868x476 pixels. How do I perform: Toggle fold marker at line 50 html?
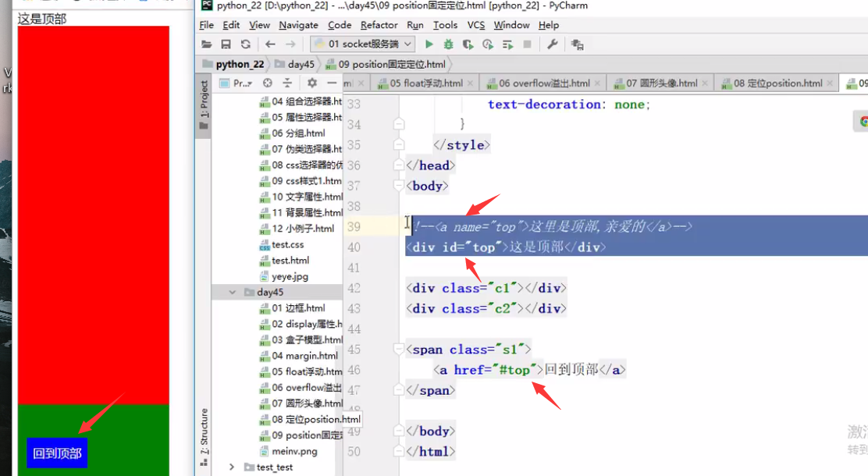tap(399, 452)
